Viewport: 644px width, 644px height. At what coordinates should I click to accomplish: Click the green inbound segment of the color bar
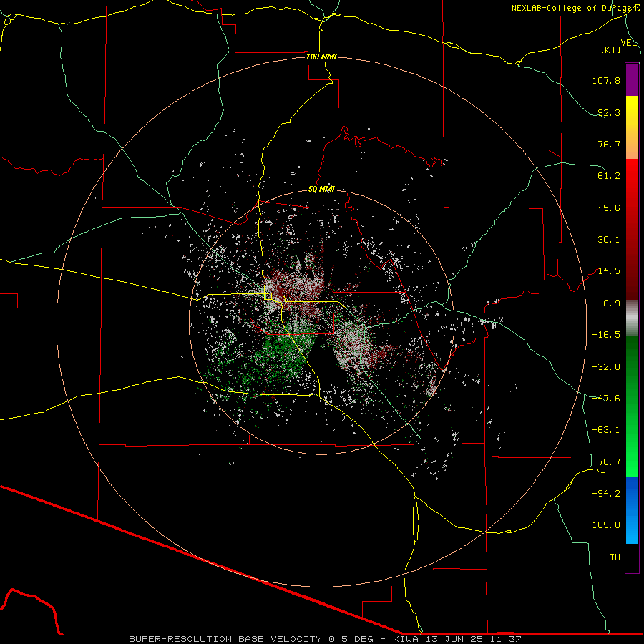point(632,406)
